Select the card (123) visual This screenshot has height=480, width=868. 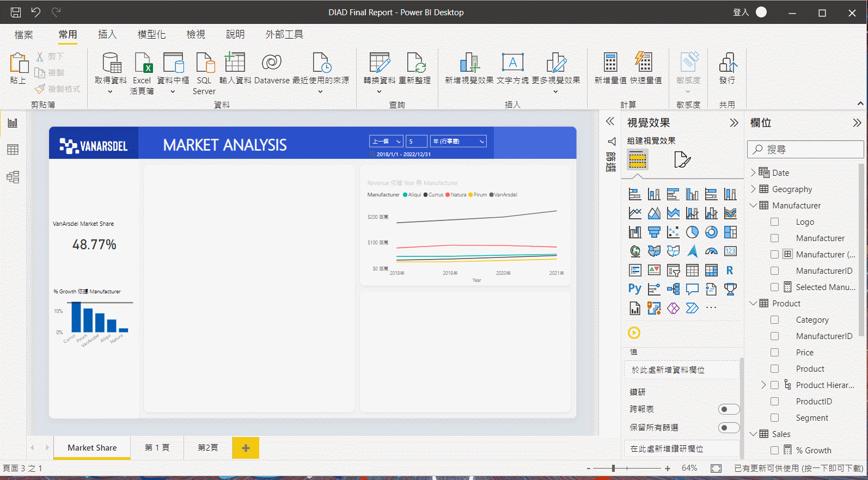[x=730, y=251]
